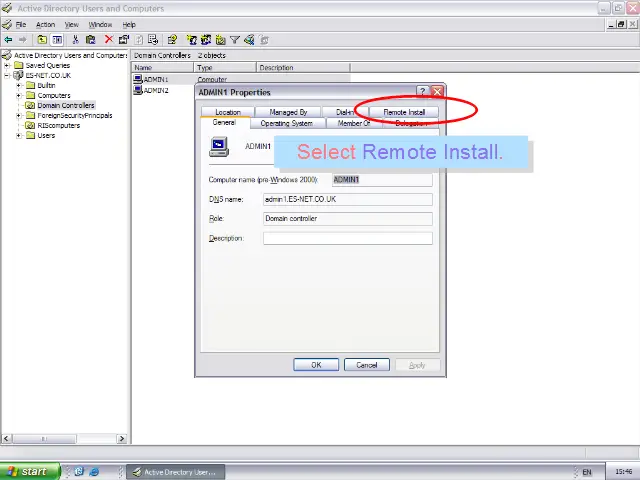Click Find objects toolbar icon

click(x=249, y=40)
